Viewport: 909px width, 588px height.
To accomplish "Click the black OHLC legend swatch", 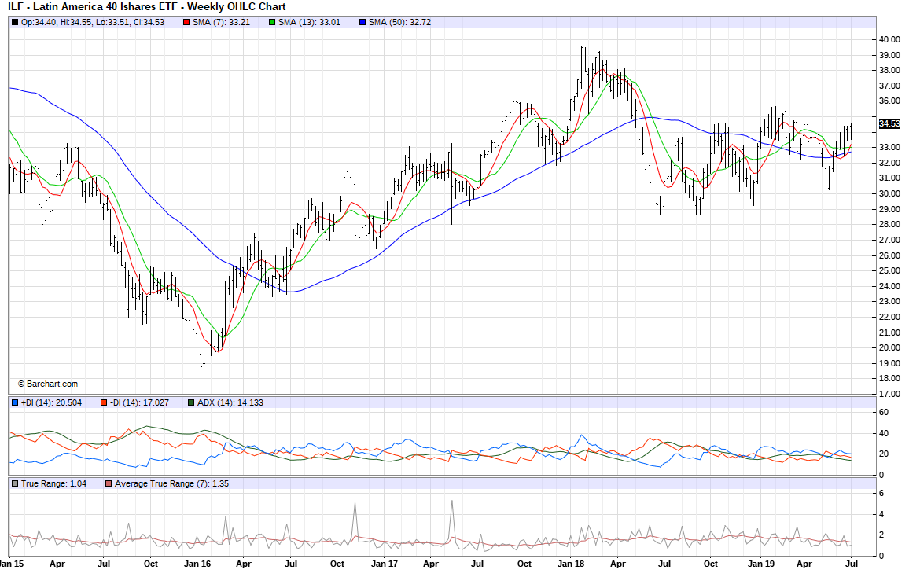I will point(15,23).
